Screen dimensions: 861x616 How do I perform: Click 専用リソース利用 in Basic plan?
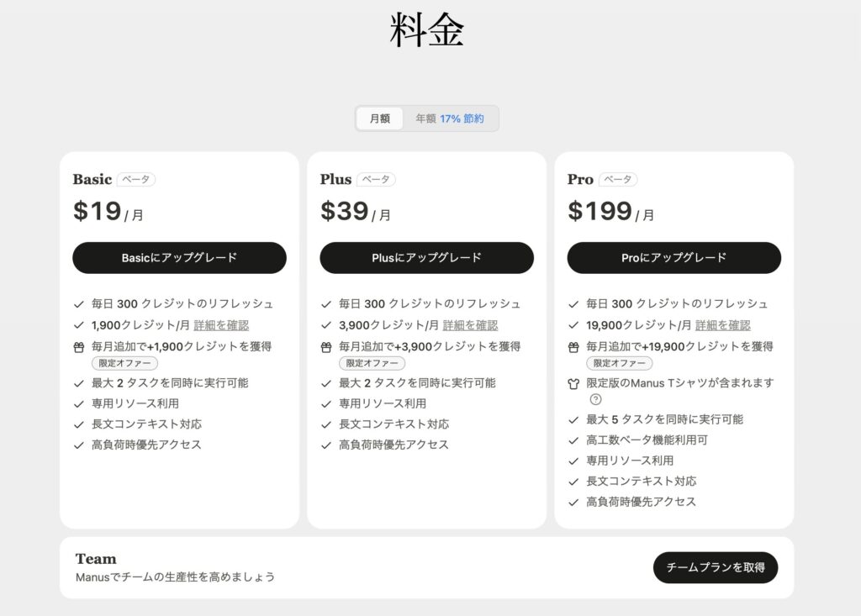(135, 404)
